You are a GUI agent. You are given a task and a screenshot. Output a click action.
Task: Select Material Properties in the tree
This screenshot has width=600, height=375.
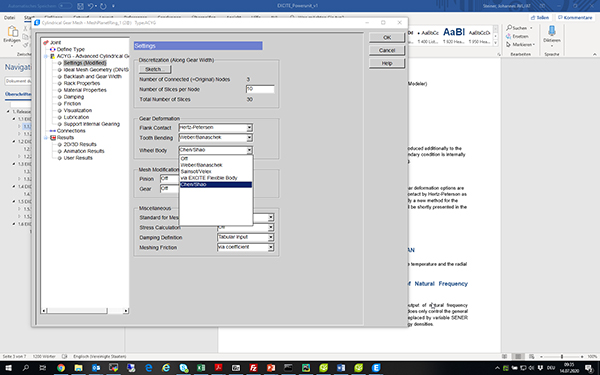pos(85,90)
